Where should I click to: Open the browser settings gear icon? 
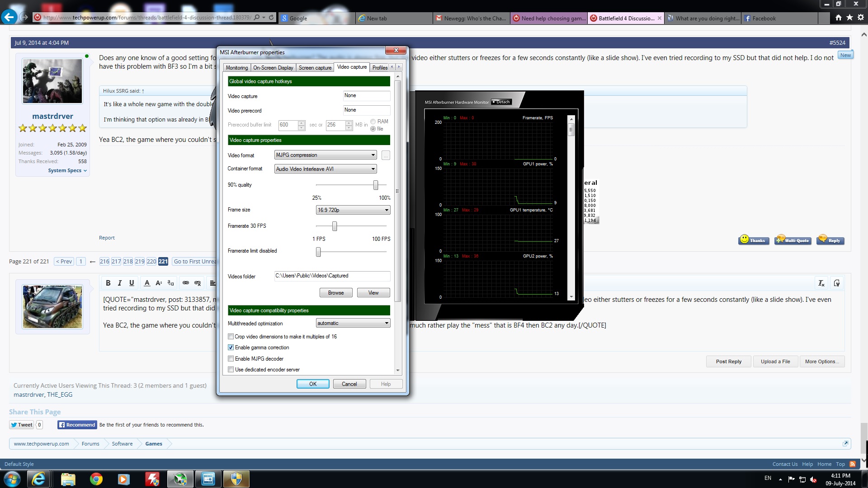click(860, 18)
